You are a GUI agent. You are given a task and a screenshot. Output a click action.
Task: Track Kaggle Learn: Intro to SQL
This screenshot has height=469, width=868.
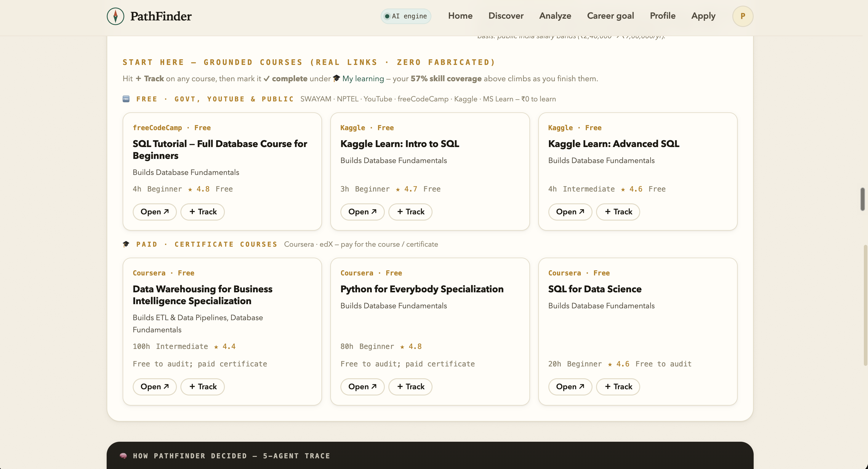tap(410, 212)
